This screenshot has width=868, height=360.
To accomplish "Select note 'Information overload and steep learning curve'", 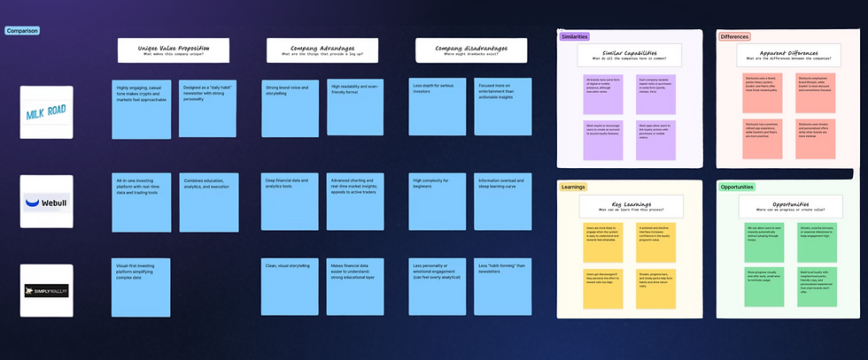I will point(503,202).
